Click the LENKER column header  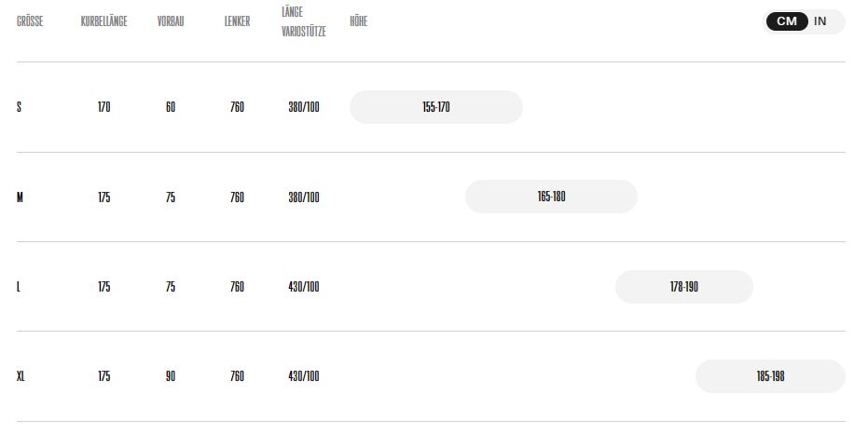pos(238,21)
